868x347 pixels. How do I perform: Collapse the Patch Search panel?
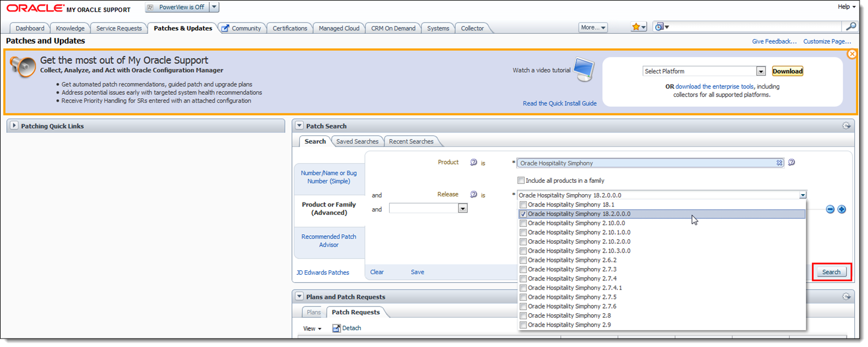click(299, 126)
